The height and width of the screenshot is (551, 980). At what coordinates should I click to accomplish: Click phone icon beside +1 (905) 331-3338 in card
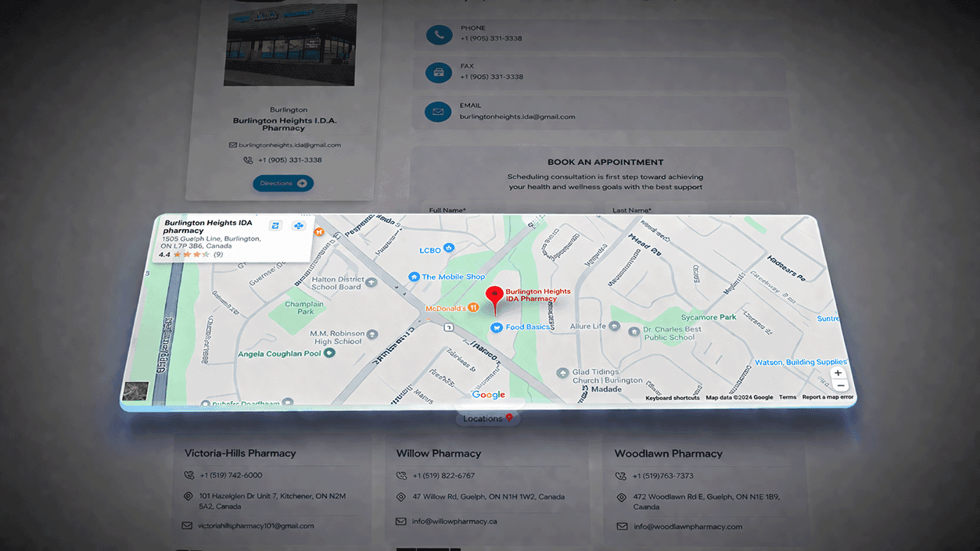248,160
